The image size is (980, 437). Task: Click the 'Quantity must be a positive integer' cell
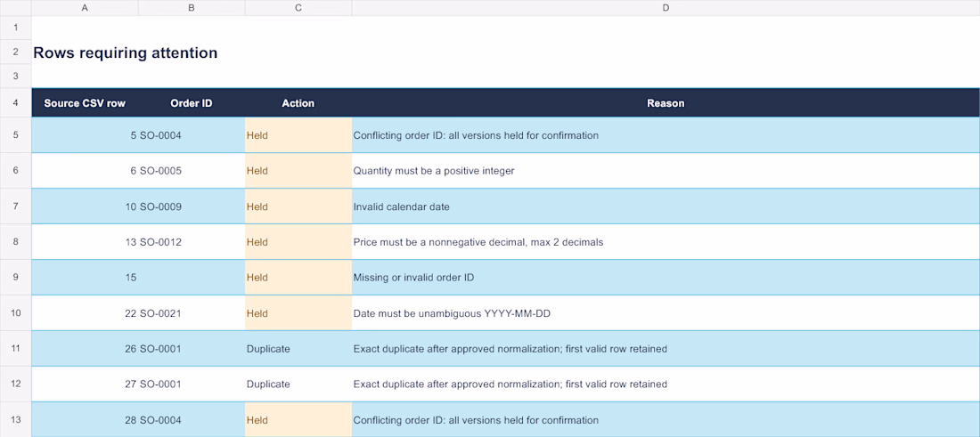point(666,170)
